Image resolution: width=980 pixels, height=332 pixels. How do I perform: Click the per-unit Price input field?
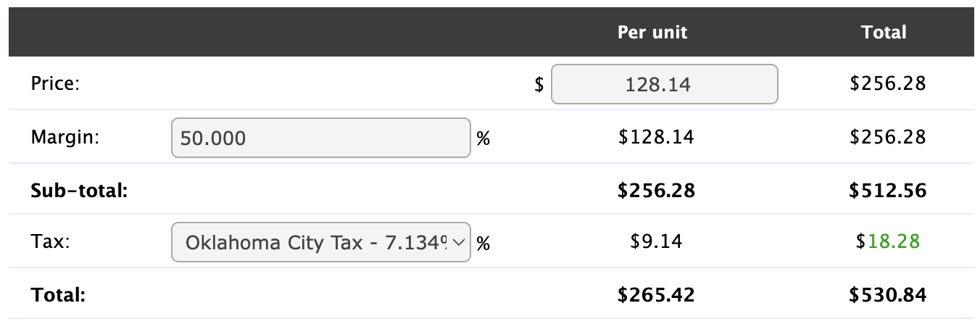point(664,84)
